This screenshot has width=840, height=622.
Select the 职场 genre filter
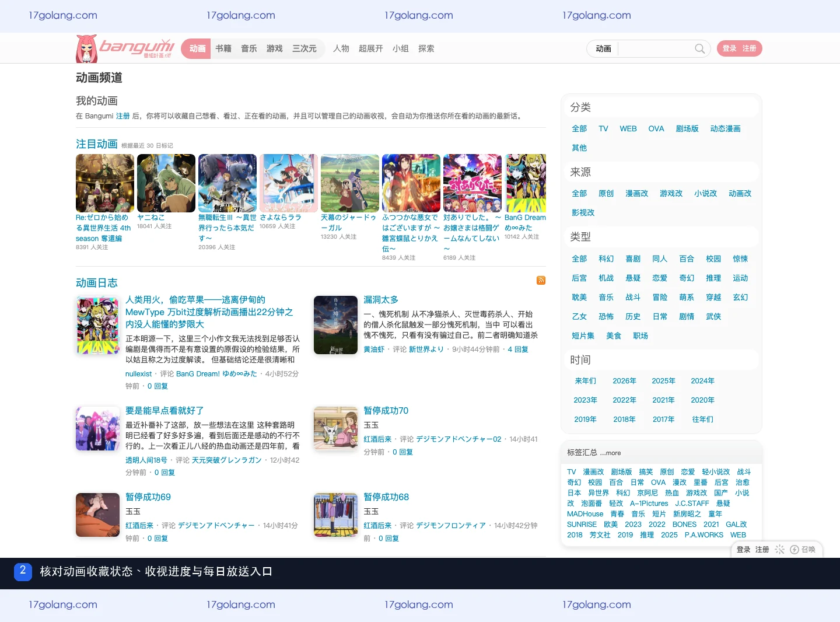click(x=640, y=336)
